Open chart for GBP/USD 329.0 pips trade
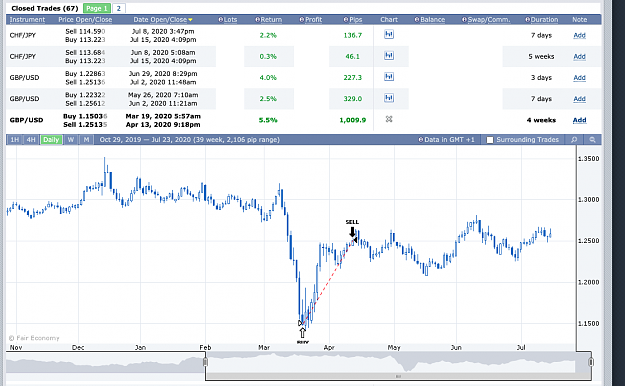 [389, 98]
